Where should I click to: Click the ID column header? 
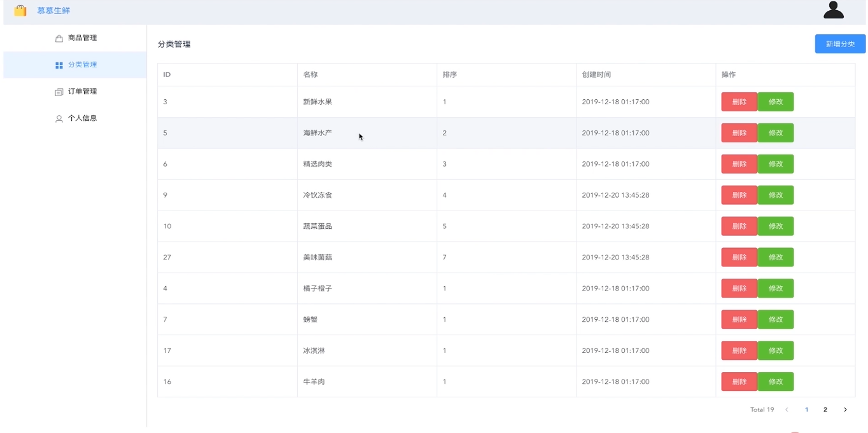coord(228,75)
